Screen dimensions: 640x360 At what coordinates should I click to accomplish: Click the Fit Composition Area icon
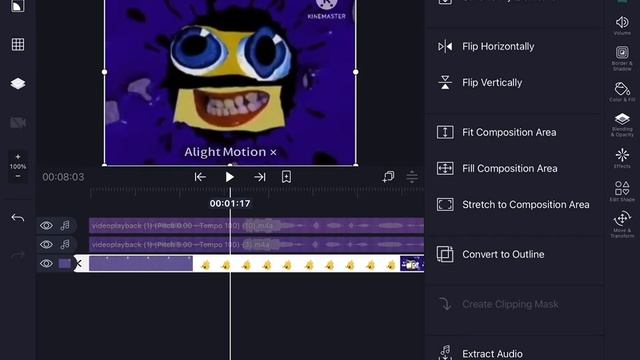(x=445, y=132)
